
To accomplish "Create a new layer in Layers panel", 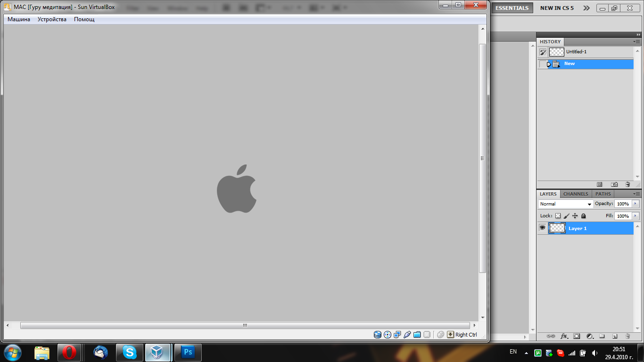I will [615, 336].
